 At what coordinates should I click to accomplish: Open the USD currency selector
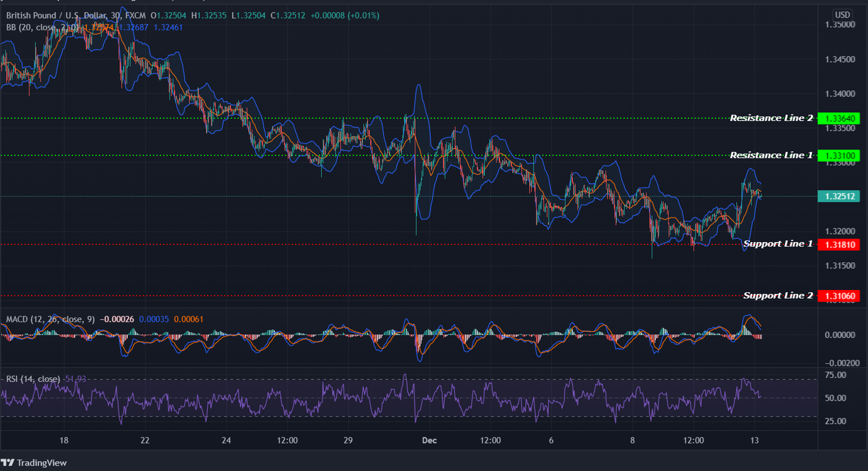coord(843,15)
